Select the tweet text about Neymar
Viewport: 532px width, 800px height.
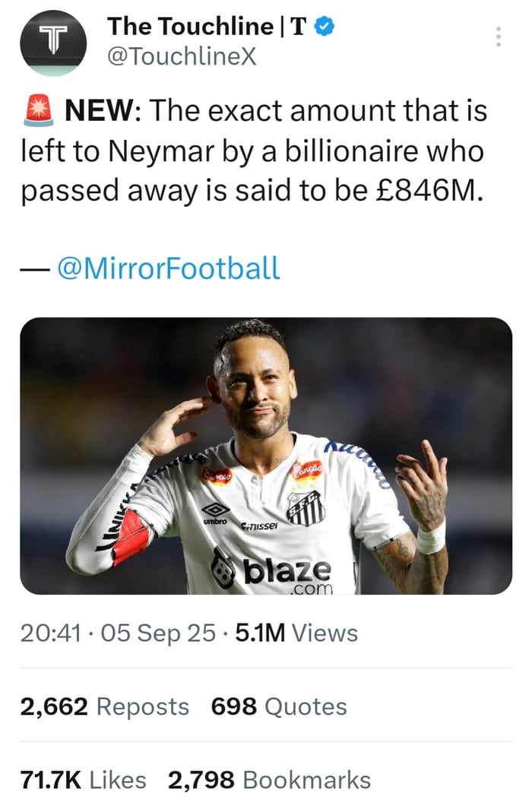pos(251,150)
